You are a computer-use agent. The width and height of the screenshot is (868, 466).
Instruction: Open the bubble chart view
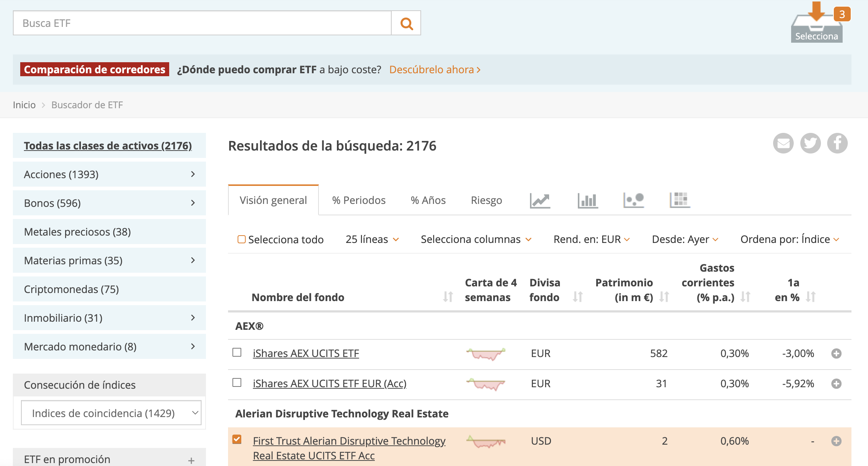(633, 201)
